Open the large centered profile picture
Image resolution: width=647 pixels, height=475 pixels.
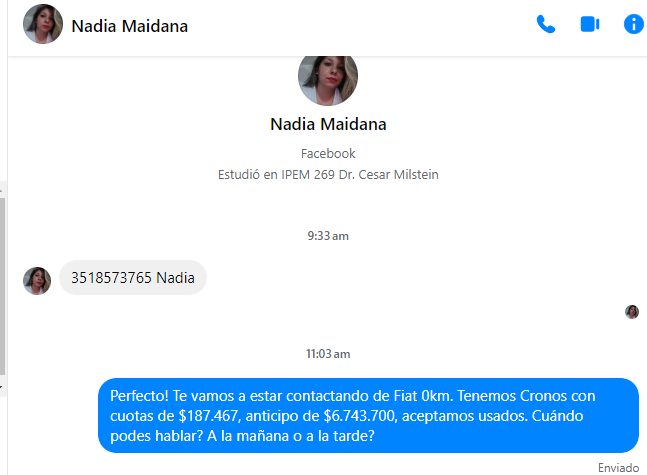coord(328,80)
